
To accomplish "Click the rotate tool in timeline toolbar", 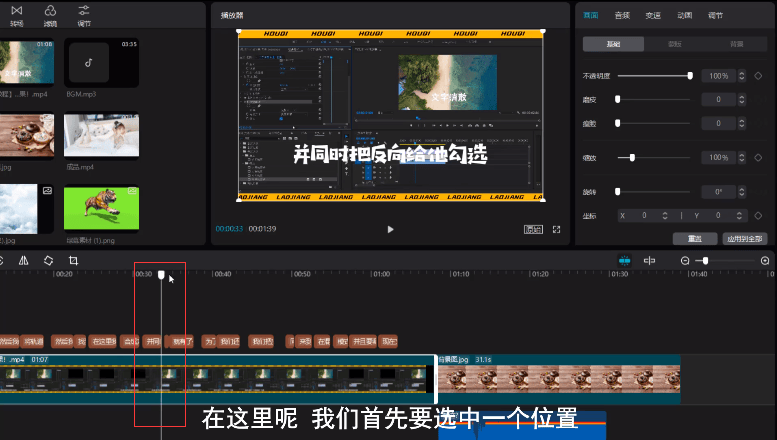I will click(48, 260).
